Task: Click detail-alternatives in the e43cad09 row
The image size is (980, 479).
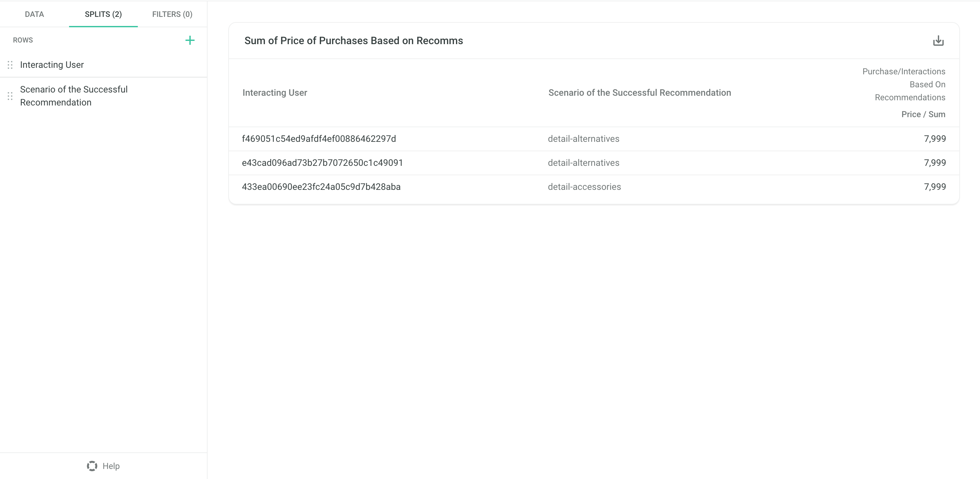Action: 584,163
